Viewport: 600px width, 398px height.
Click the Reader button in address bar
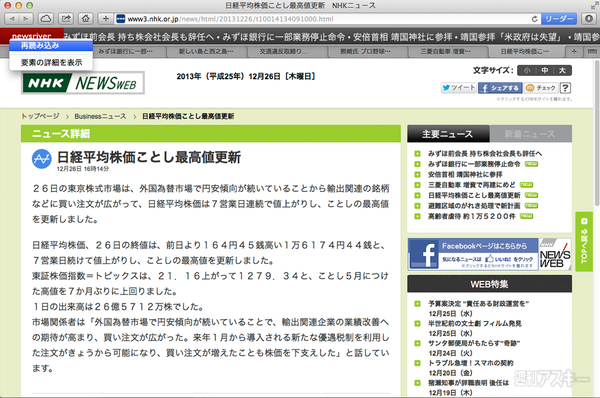tap(559, 19)
